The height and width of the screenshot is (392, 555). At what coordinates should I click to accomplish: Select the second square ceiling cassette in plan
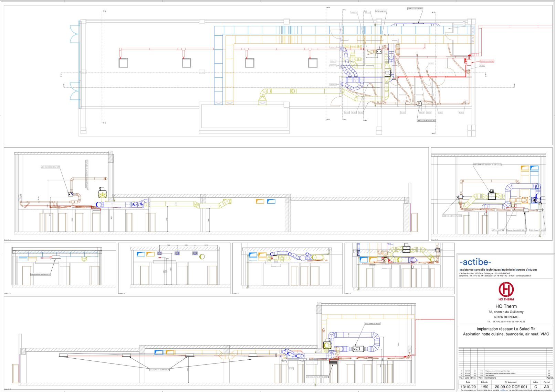(186, 63)
